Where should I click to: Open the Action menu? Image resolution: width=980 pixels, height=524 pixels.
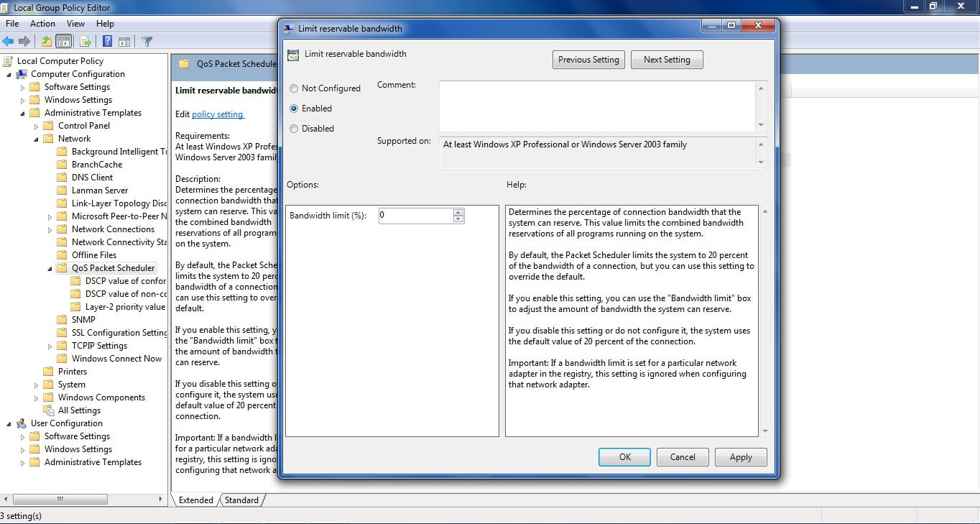[42, 24]
